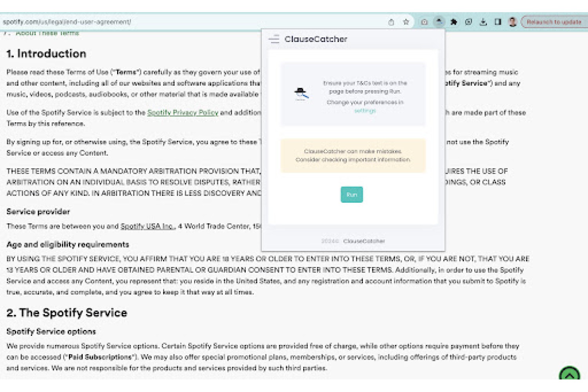Click the 'Ensure your T&Cs text' instruction text
Screen dimensions: 588x392
tap(365, 87)
